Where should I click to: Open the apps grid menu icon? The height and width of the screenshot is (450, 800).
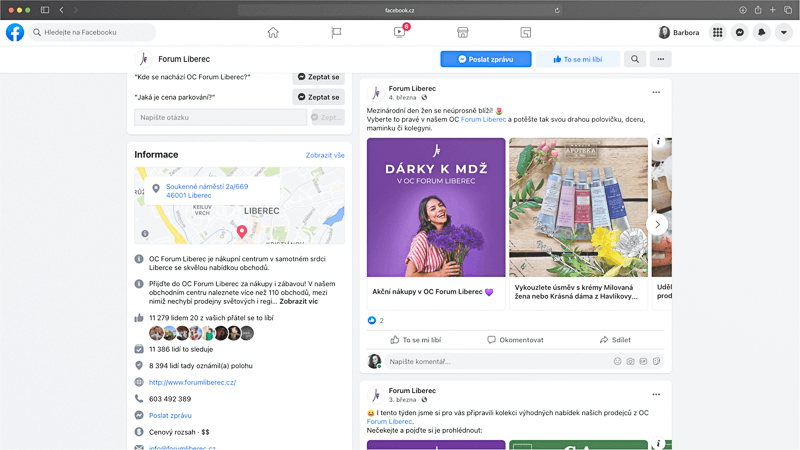(x=717, y=32)
